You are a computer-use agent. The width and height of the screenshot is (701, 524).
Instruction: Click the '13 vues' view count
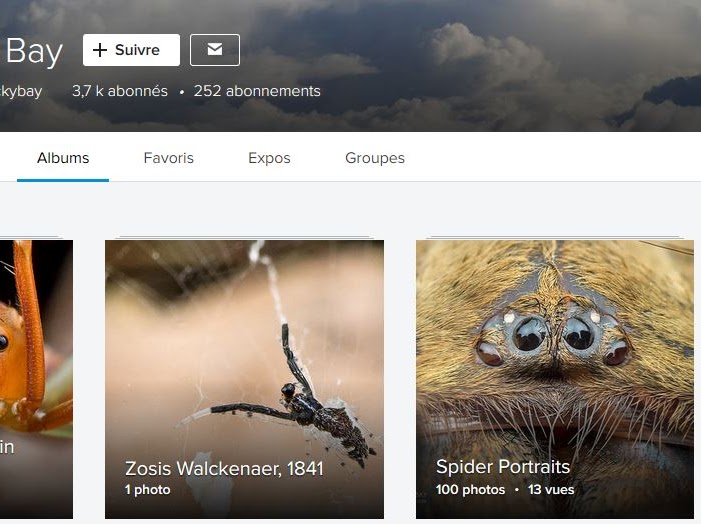pyautogui.click(x=551, y=490)
